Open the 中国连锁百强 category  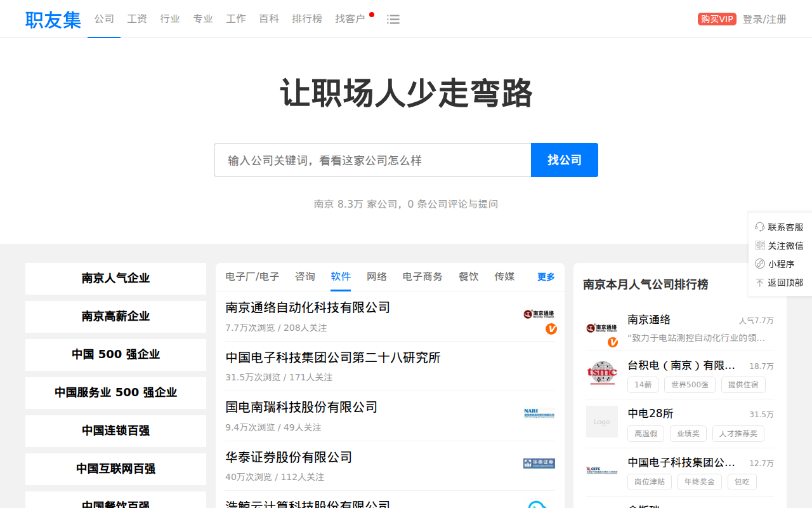115,431
